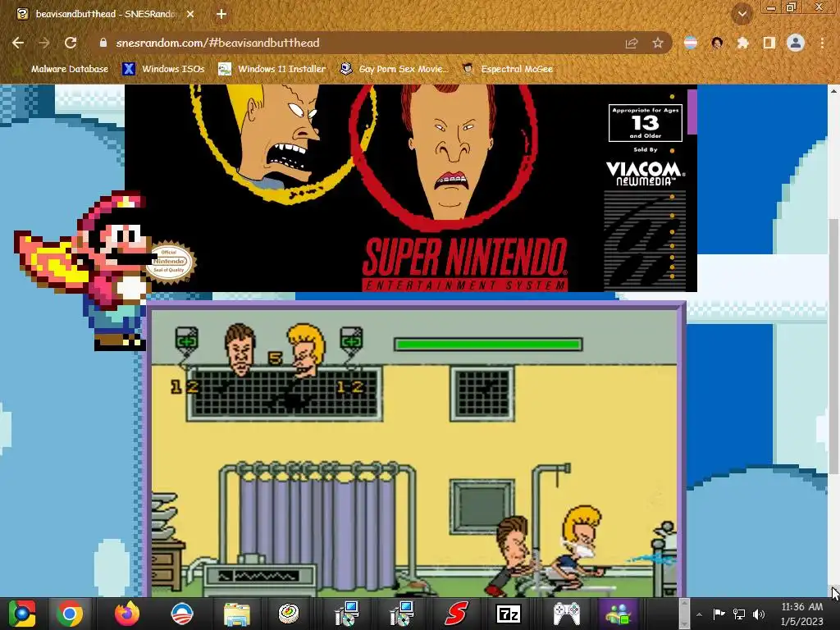Open first installer disc taskbar icon
Viewport: 840px width, 630px height.
click(x=346, y=614)
